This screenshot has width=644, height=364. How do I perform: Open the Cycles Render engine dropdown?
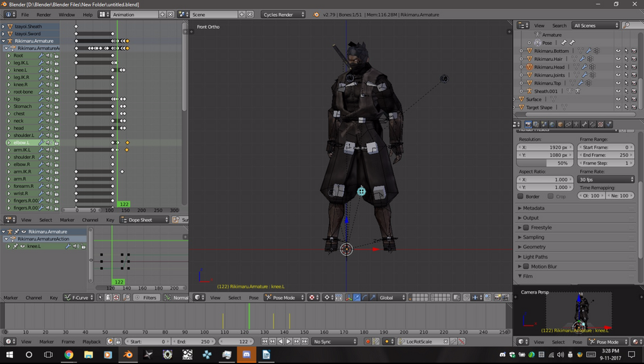click(283, 14)
